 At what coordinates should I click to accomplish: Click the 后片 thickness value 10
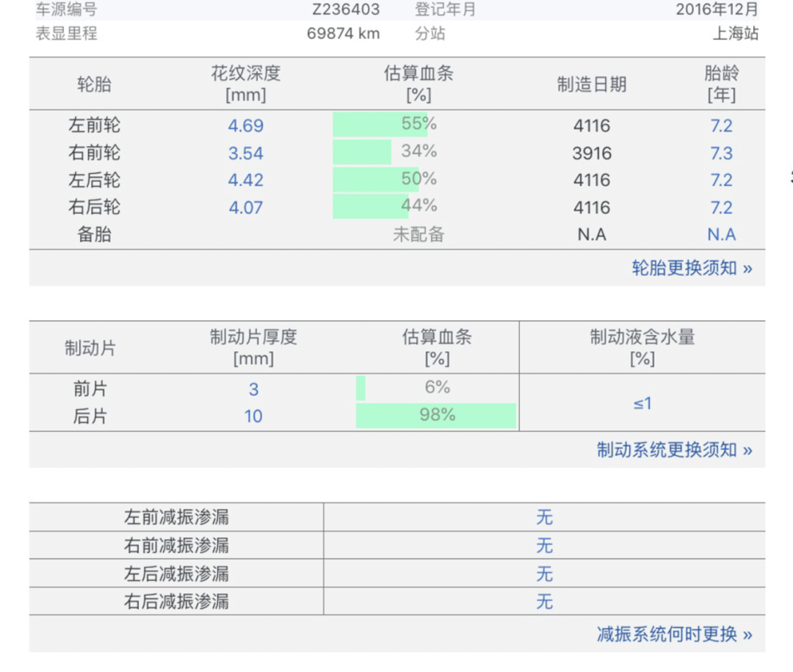(x=253, y=416)
